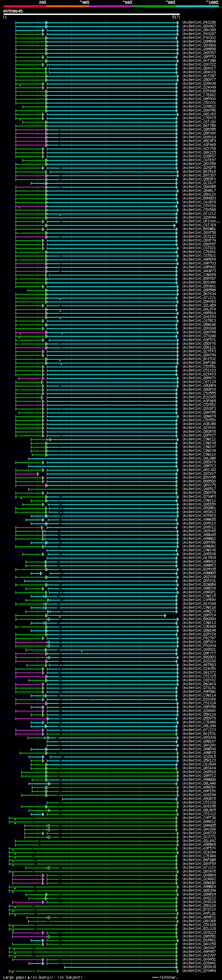Select hit label UniRef100_Q84RL7
The height and width of the screenshot is (980, 222).
199,191
